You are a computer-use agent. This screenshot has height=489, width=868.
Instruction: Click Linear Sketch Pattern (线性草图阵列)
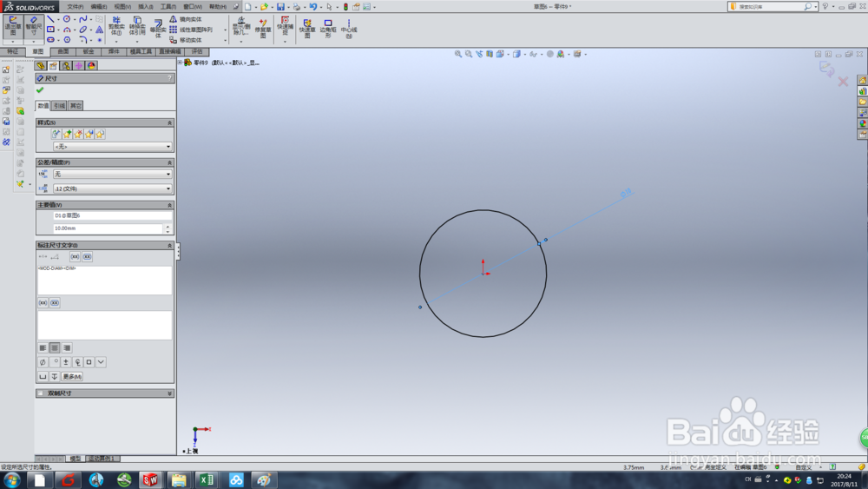(x=191, y=30)
